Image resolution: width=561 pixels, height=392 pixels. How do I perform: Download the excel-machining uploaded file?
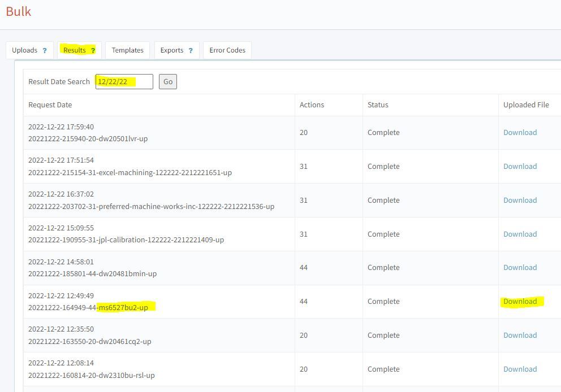point(520,167)
